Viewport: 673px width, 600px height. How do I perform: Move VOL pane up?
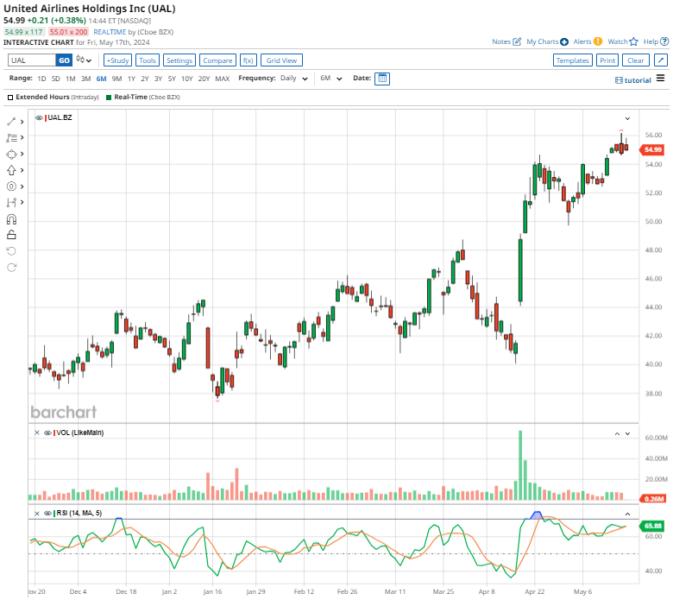(x=617, y=433)
